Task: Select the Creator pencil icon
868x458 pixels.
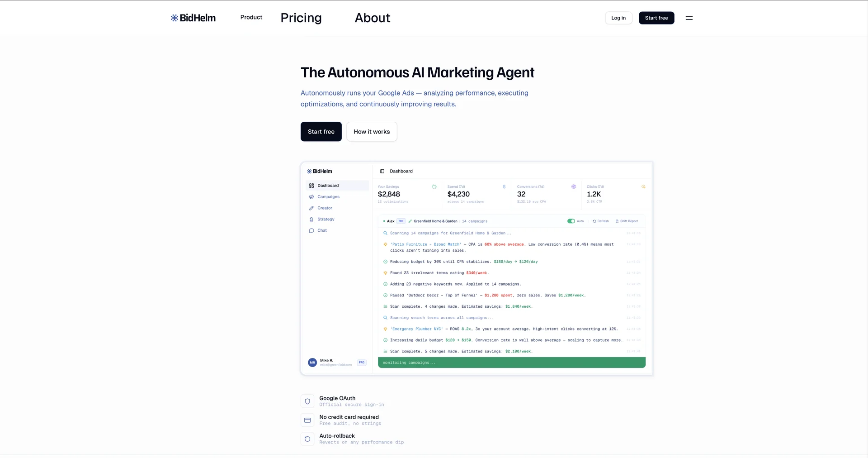Action: click(x=311, y=208)
